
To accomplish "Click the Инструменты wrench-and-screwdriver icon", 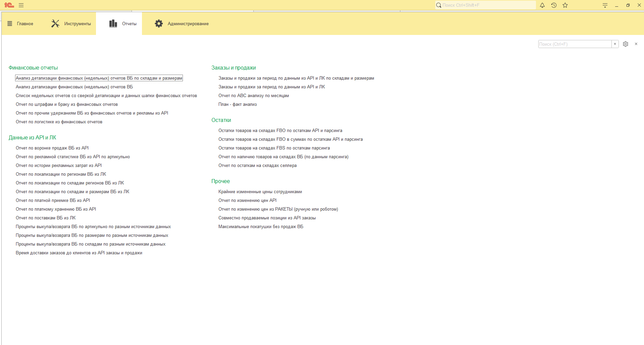I will pos(55,24).
